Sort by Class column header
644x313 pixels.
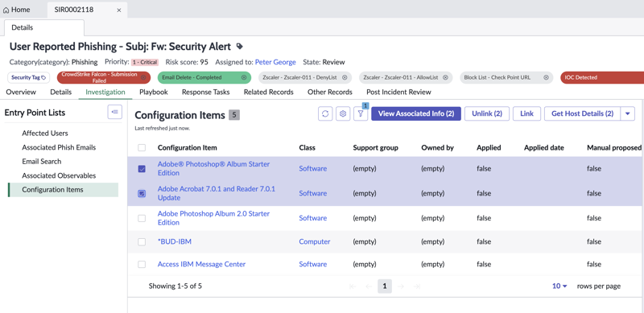click(x=308, y=147)
